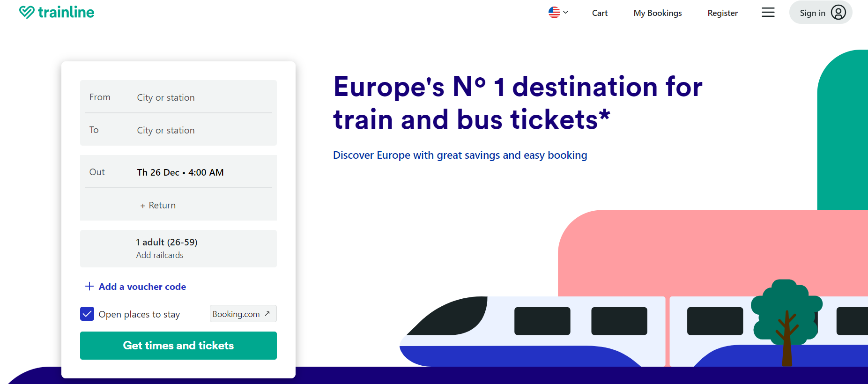Click the plus icon next to Return

point(142,206)
